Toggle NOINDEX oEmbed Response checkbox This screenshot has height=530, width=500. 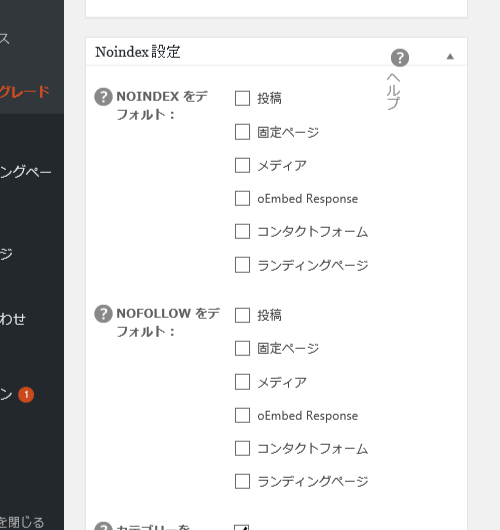(242, 198)
